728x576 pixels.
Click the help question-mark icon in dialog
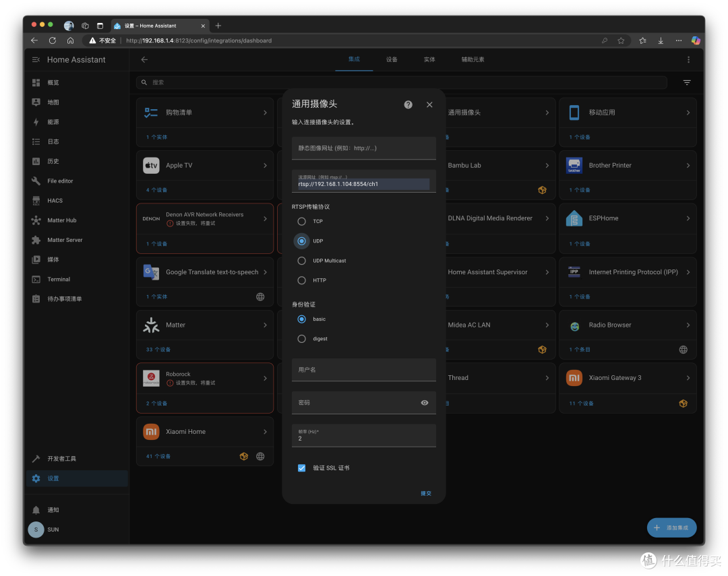coord(408,105)
